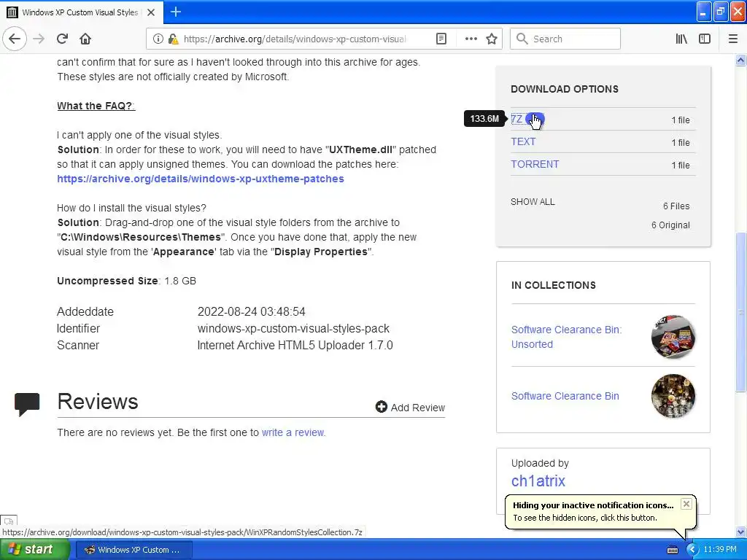Open page actions three-dot menu

pyautogui.click(x=471, y=39)
